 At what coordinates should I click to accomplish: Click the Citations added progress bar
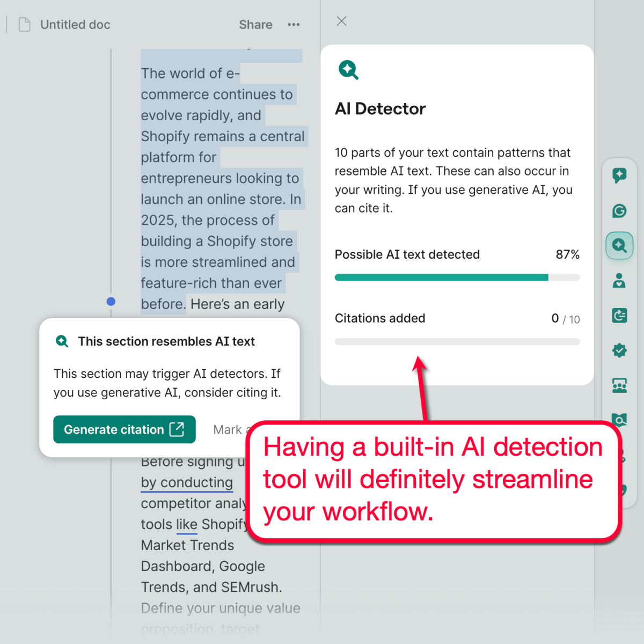click(457, 341)
